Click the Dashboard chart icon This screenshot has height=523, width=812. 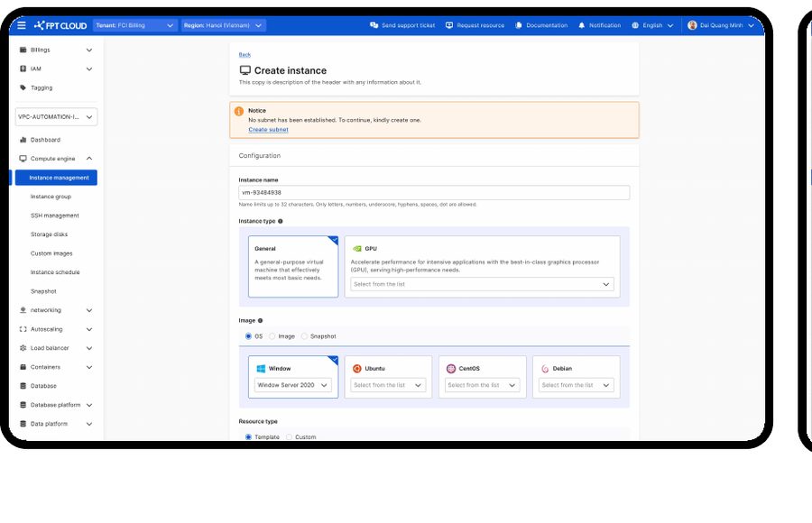pyautogui.click(x=23, y=139)
